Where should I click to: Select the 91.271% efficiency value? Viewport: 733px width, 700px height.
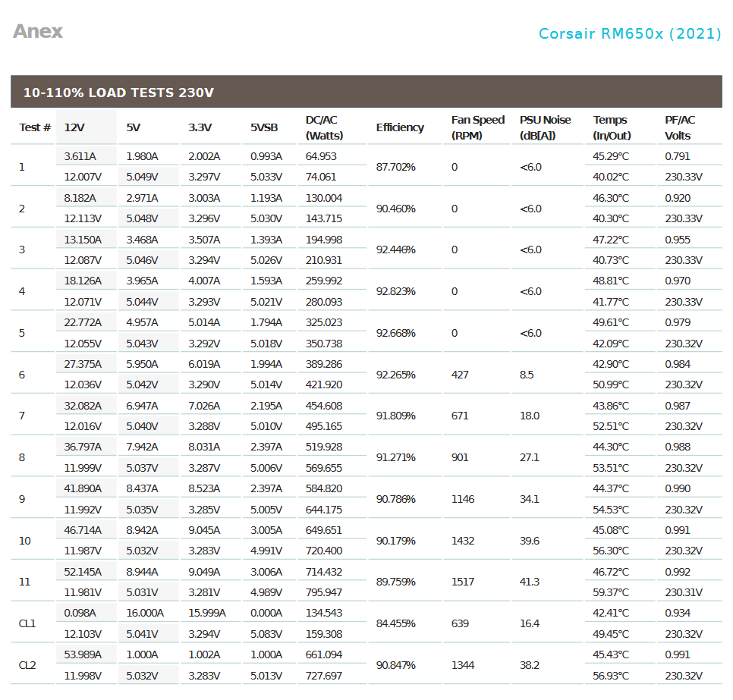pyautogui.click(x=395, y=457)
